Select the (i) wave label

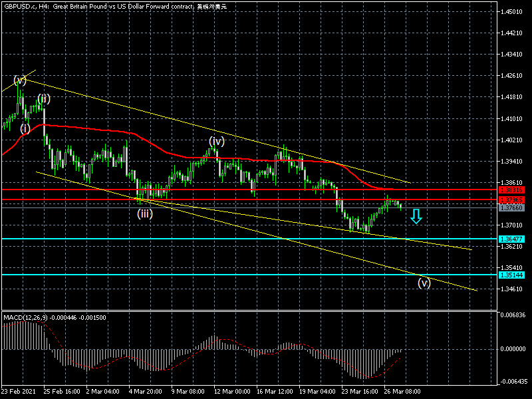pos(25,128)
